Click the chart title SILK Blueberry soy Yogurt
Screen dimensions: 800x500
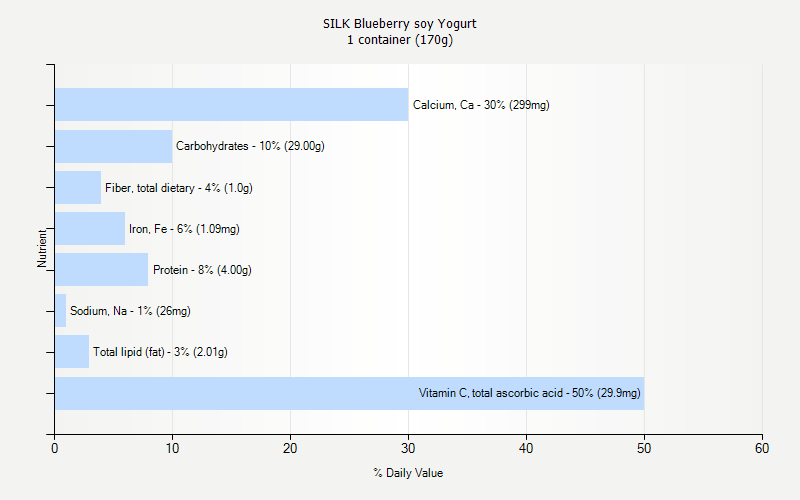(399, 23)
